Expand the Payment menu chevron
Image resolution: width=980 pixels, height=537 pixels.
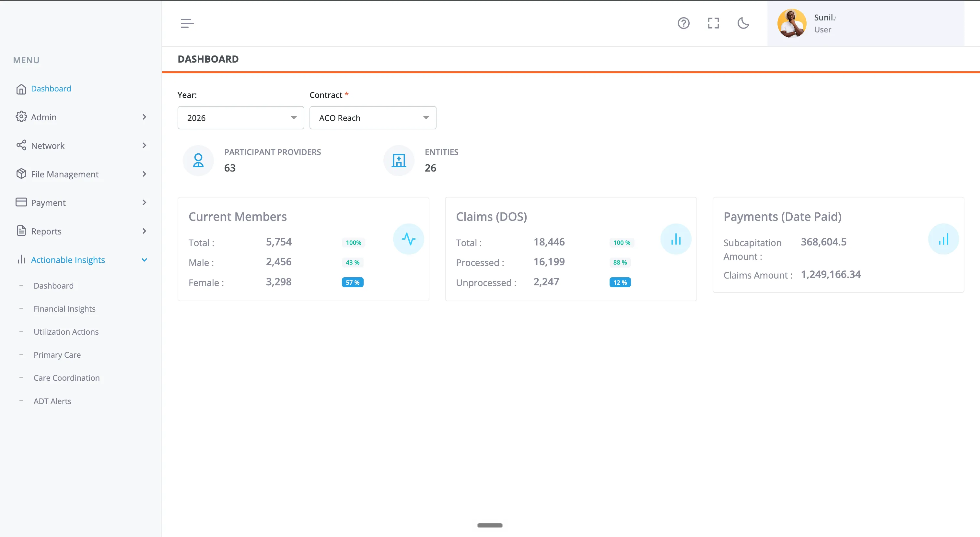144,202
